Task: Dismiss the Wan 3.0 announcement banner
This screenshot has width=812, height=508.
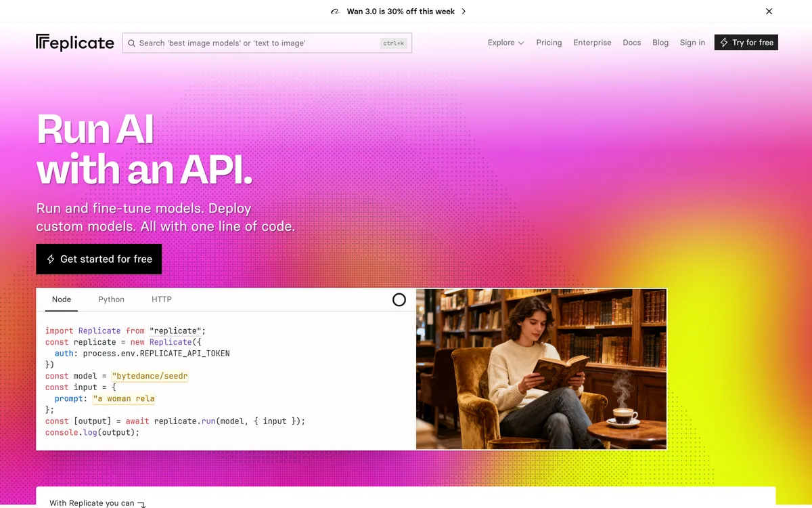Action: tap(769, 12)
